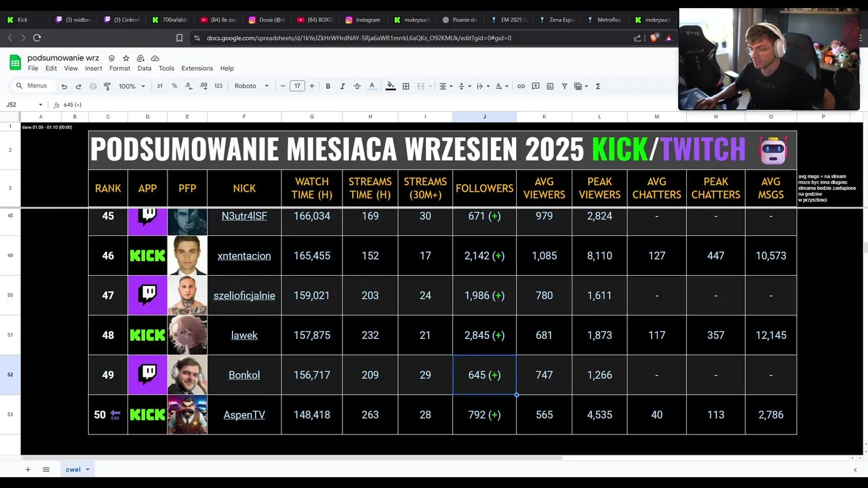Open the File menu
The width and height of the screenshot is (868, 488).
coord(33,68)
